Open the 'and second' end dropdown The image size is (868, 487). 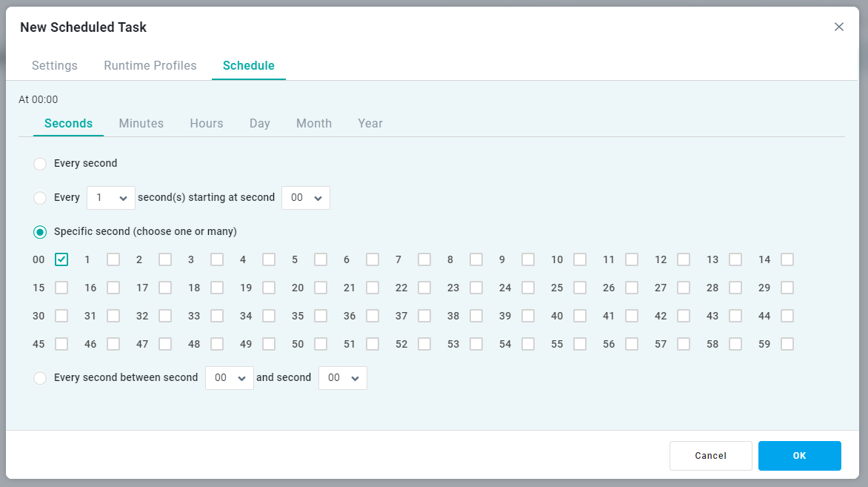click(343, 378)
